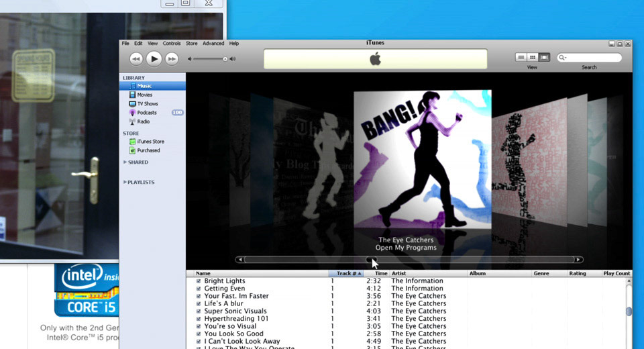Click the Cover Flow scrollbar thumb
644x349 pixels.
tap(371, 259)
